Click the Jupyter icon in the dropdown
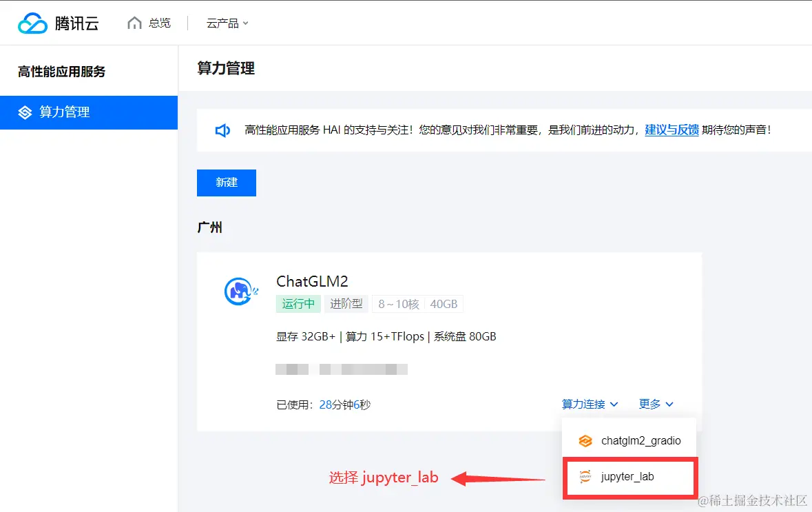This screenshot has width=812, height=512. (585, 477)
